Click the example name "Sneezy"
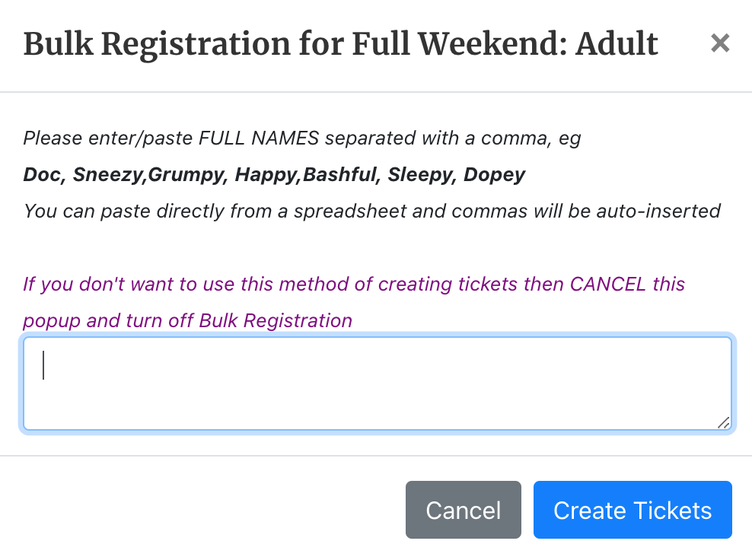Viewport: 752px width, 560px height. click(107, 174)
